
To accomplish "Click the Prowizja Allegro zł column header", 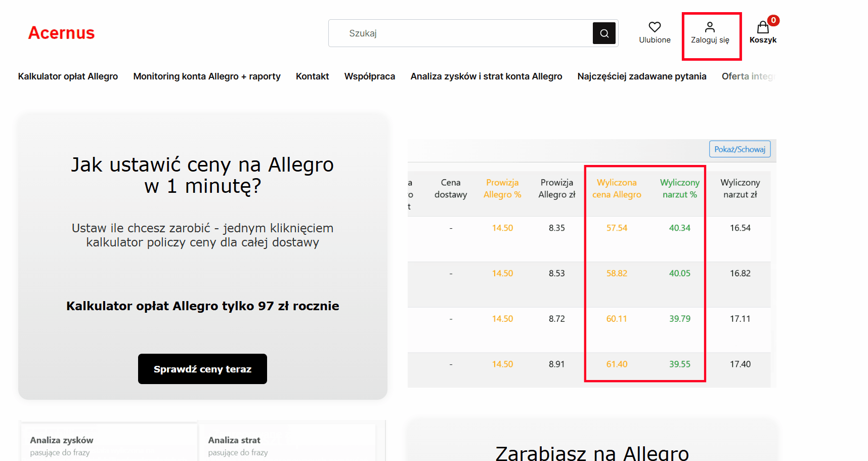I will [557, 189].
